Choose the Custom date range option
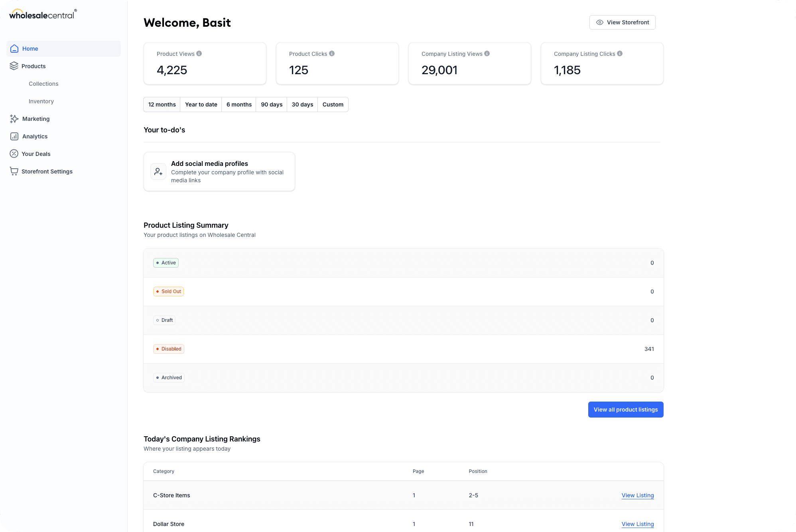 333,104
